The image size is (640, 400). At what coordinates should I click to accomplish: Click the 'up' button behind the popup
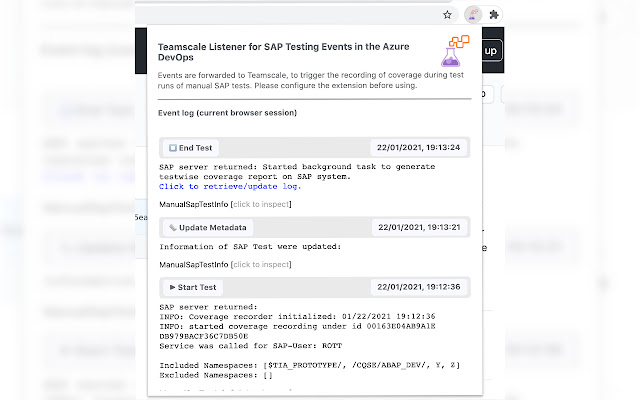tap(491, 51)
